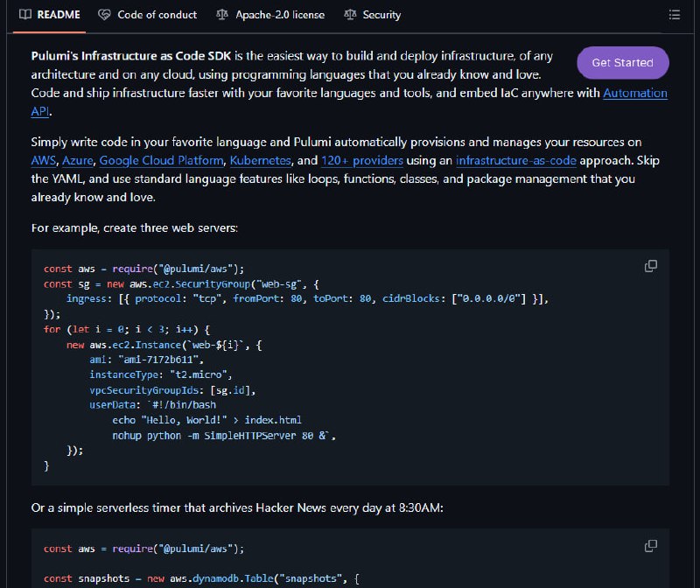Open the Kubernetes link
Image resolution: width=700 pixels, height=588 pixels.
point(260,160)
